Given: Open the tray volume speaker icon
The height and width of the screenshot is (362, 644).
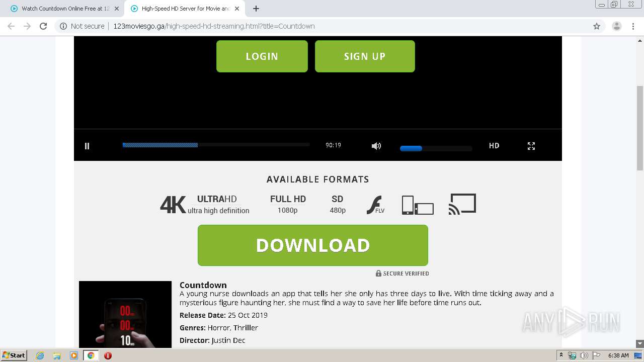Looking at the screenshot, I should tap(584, 355).
